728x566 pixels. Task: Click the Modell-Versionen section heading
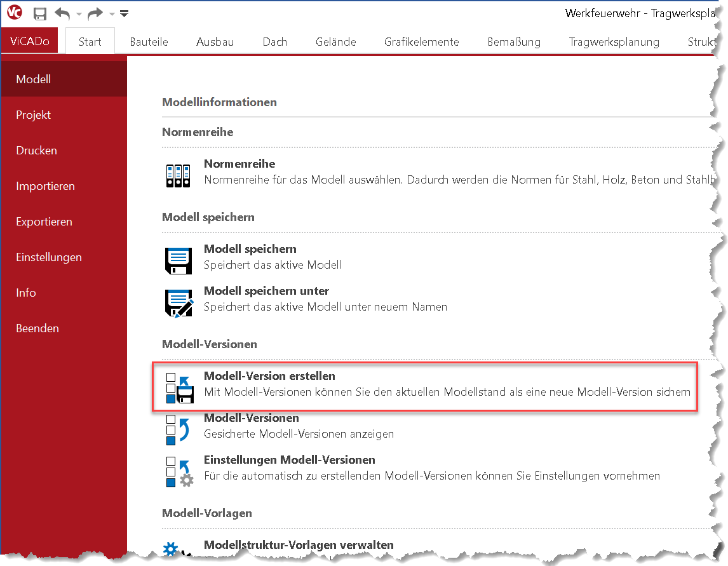point(210,344)
